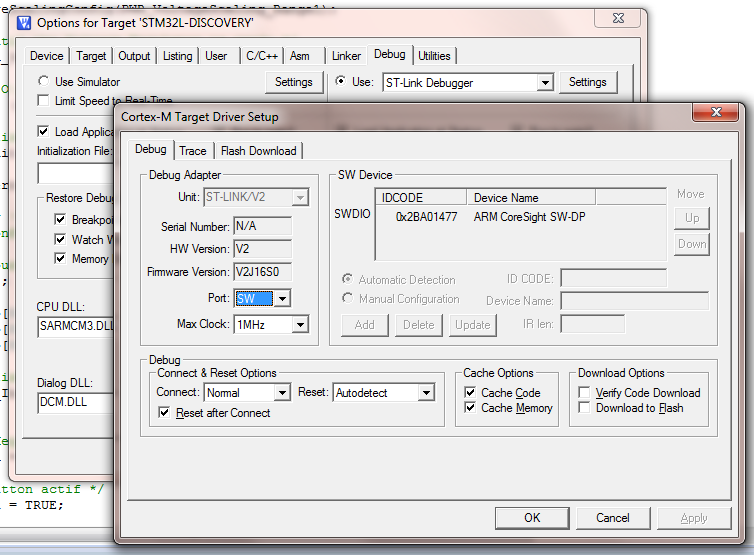
Task: Click the Down move button
Action: coord(692,244)
